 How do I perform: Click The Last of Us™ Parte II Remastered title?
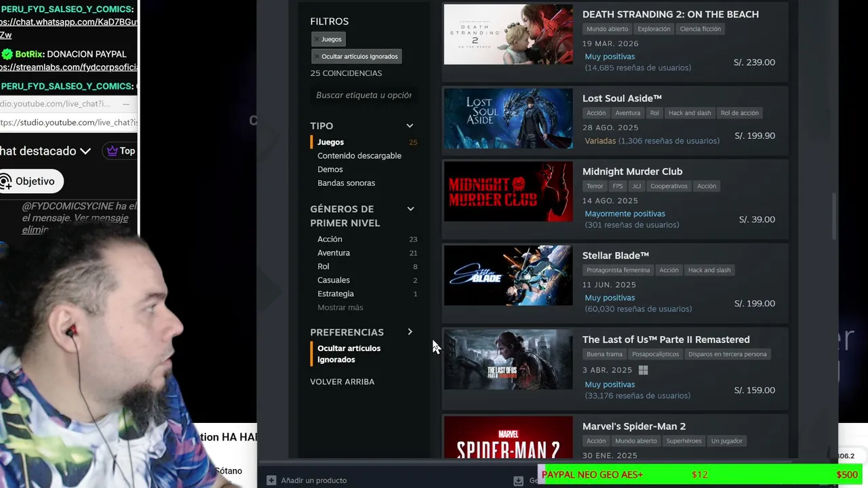[666, 340]
